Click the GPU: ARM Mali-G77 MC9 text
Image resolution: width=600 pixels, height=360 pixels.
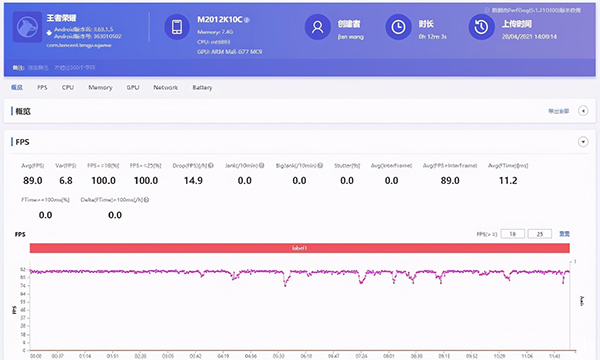point(230,52)
